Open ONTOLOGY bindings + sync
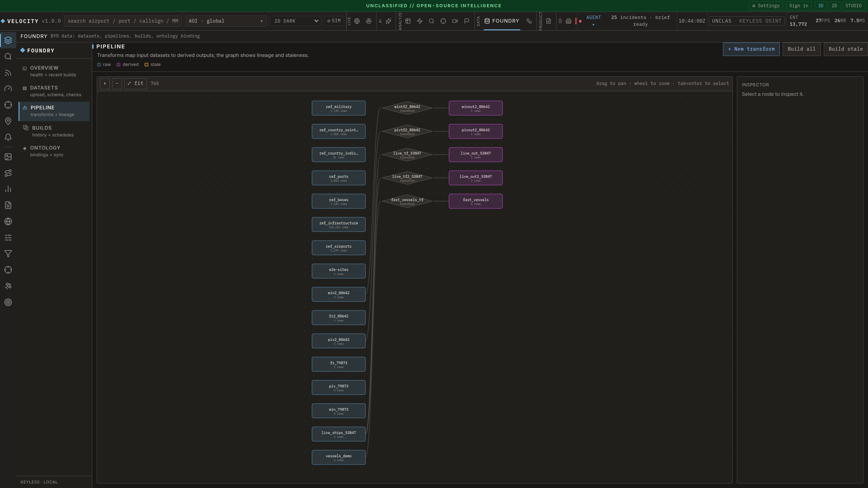This screenshot has width=868, height=488. click(54, 151)
